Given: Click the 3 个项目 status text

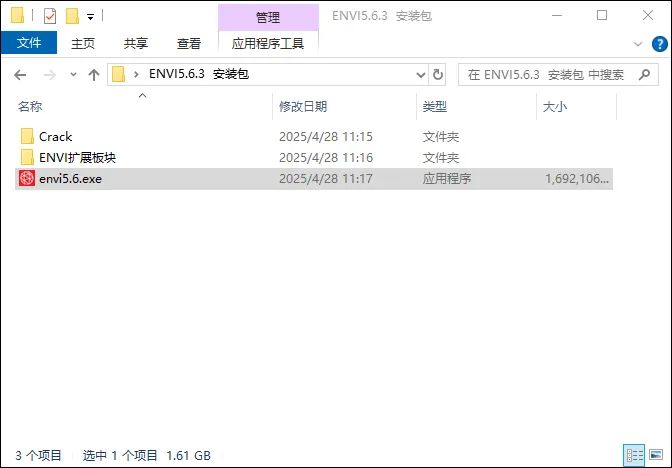Looking at the screenshot, I should pyautogui.click(x=38, y=455).
